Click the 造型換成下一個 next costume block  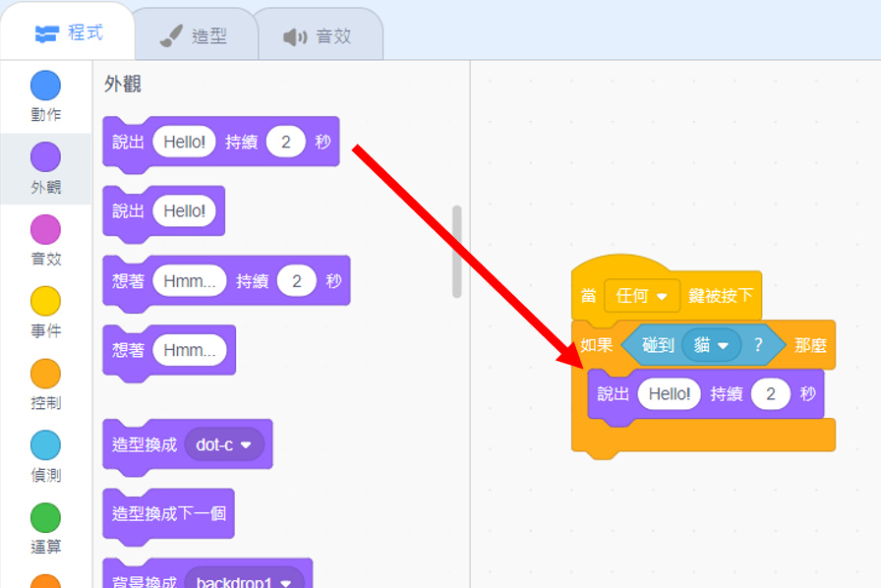click(x=168, y=514)
